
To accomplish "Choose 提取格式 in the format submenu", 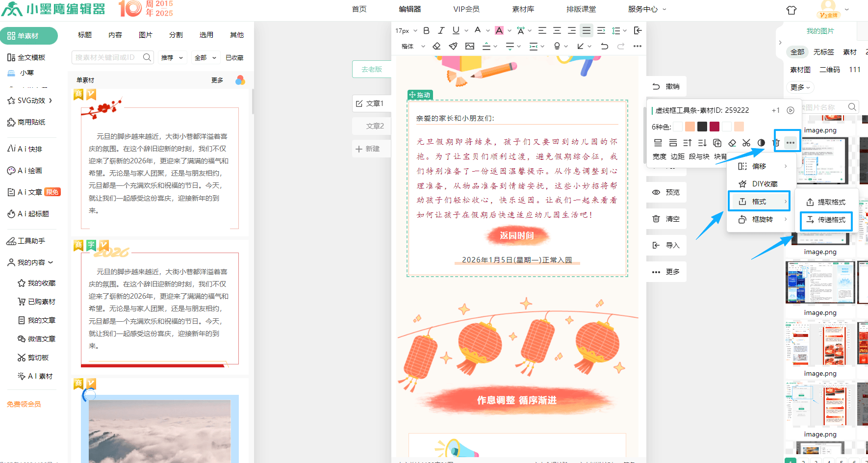I will point(826,202).
